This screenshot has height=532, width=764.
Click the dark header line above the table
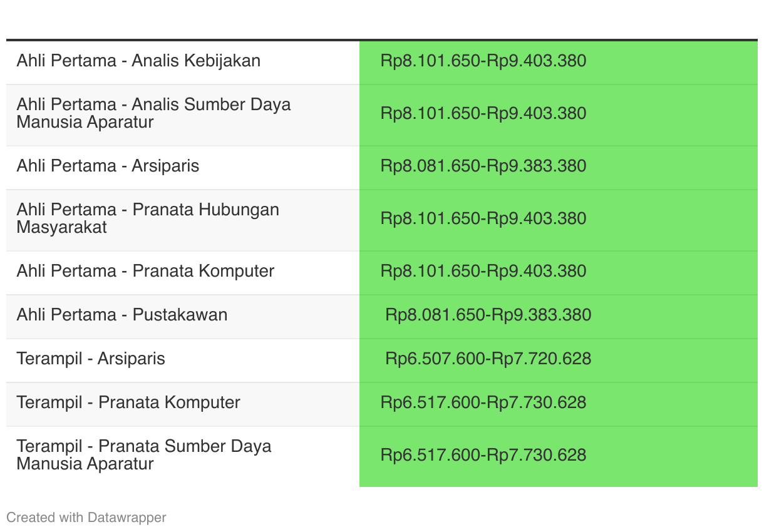[x=382, y=40]
